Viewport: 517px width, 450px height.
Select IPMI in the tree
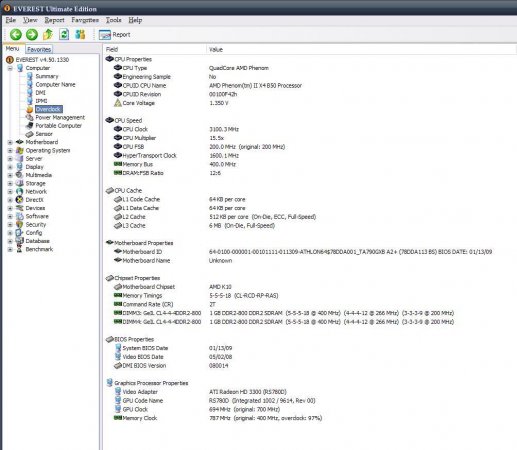click(41, 101)
